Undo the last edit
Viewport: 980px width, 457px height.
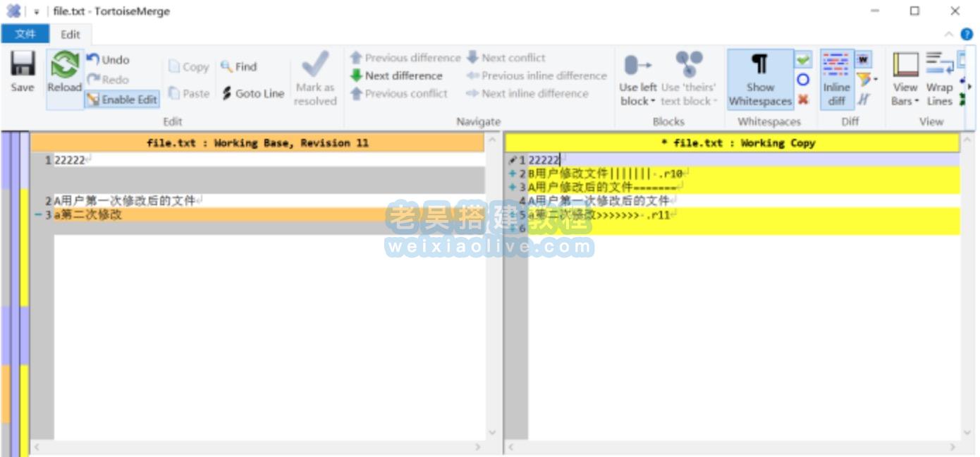tap(109, 60)
